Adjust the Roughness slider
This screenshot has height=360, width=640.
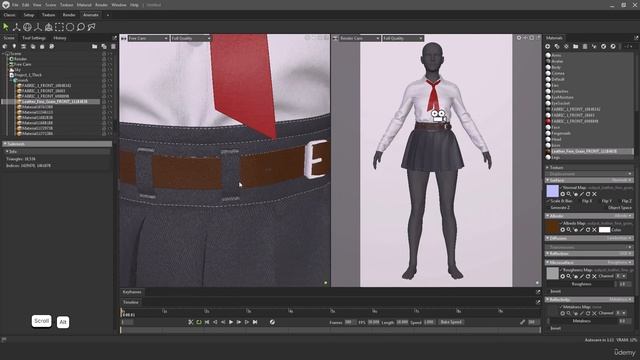coord(582,284)
